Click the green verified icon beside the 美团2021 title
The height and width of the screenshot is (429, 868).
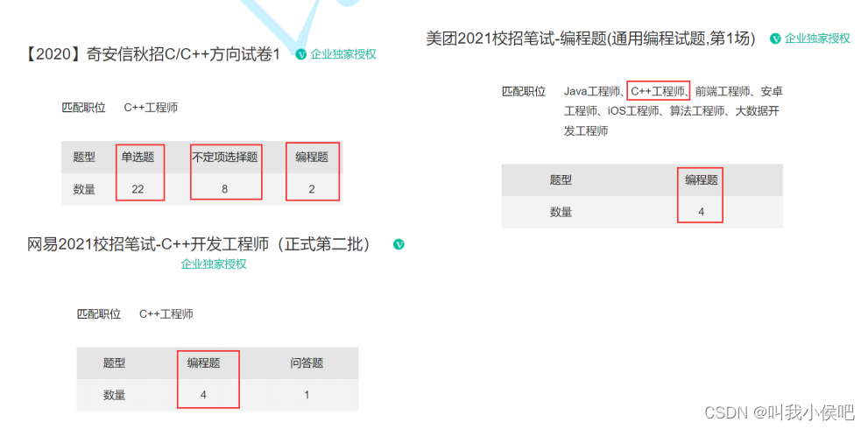pos(775,39)
